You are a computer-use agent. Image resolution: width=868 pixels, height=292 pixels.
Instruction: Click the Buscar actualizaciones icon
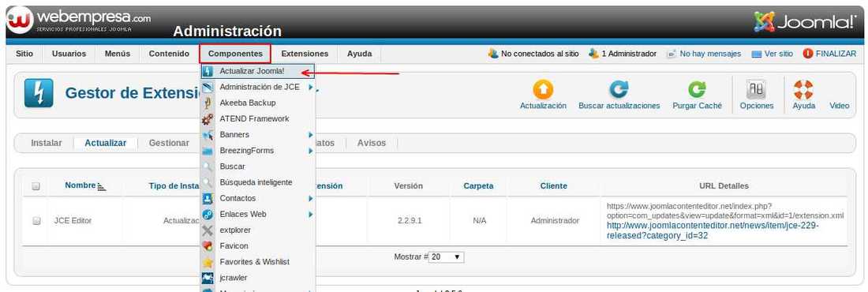pos(619,90)
